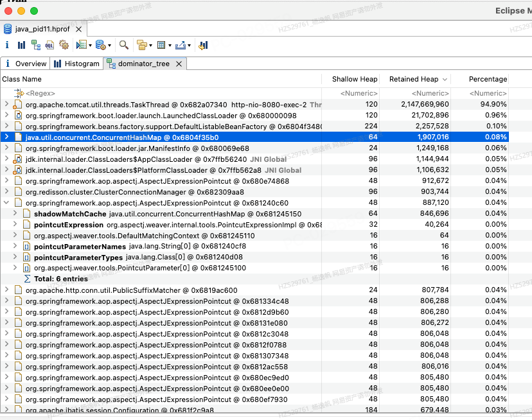Select the ManifestInfo @ 0x680069e68 row
This screenshot has width=532, height=420.
254,148
